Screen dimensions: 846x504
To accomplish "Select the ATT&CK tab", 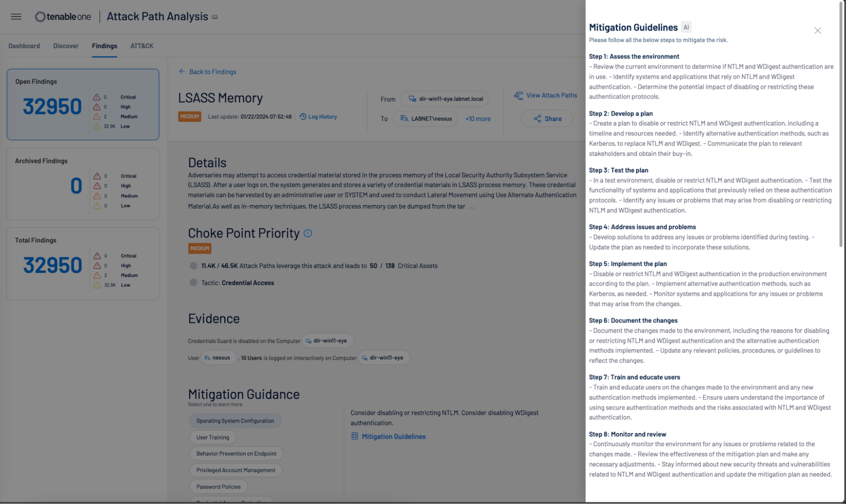I will pos(142,46).
